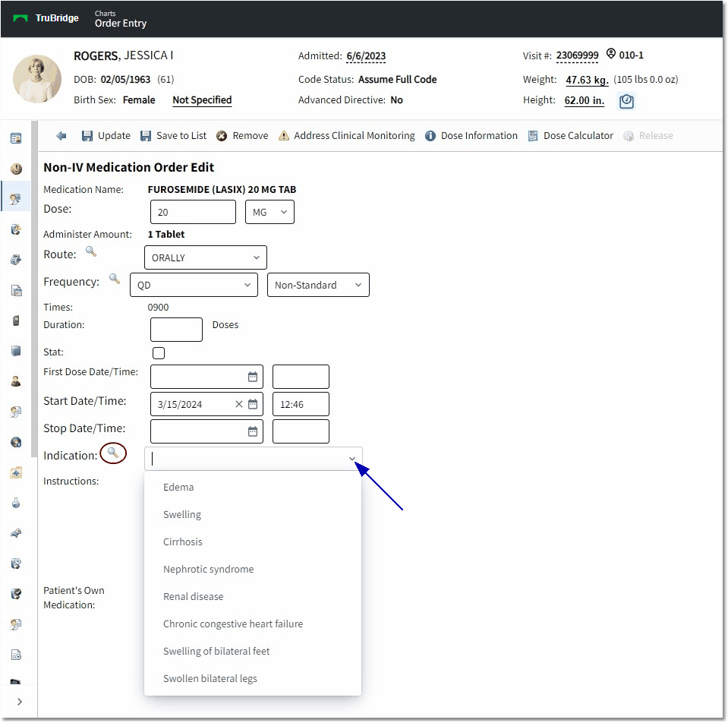Click the Address Clinical Monitoring warning triangle
This screenshot has height=723, width=728.
pos(283,136)
